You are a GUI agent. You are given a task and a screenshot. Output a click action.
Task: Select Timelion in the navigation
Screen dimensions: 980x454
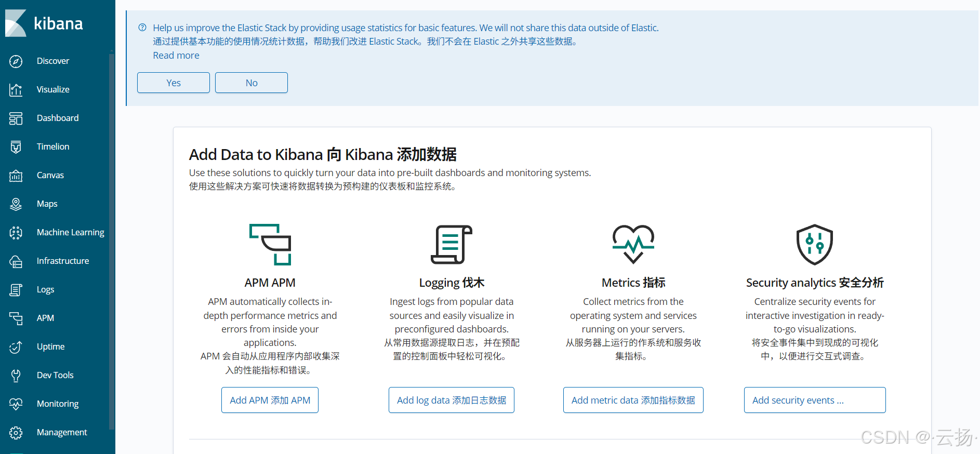[53, 146]
